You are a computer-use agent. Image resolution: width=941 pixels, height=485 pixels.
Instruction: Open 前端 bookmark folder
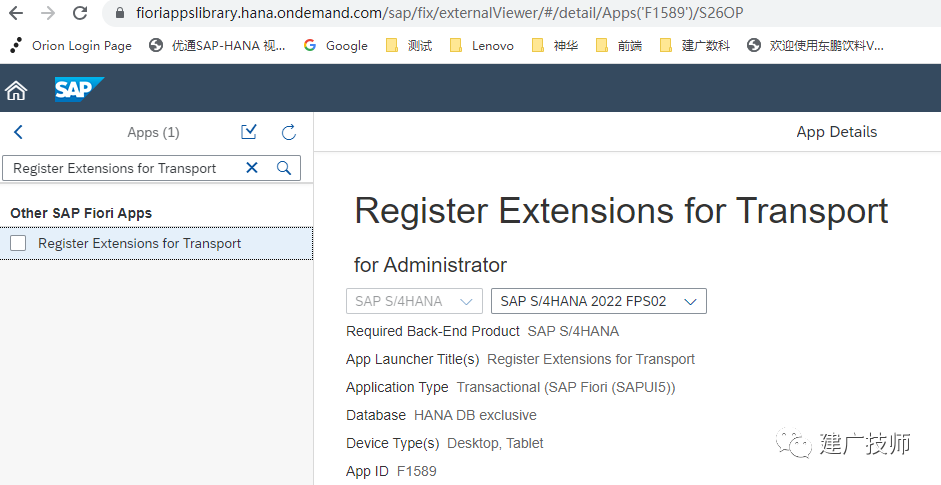(619, 46)
